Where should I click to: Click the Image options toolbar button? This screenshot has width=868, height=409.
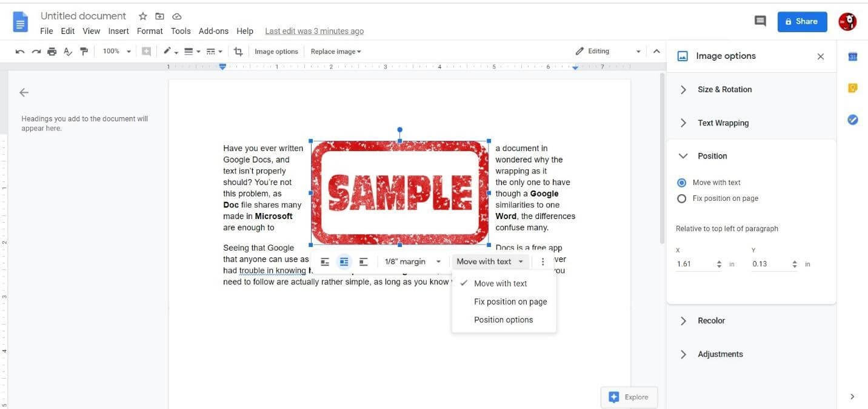pyautogui.click(x=276, y=52)
